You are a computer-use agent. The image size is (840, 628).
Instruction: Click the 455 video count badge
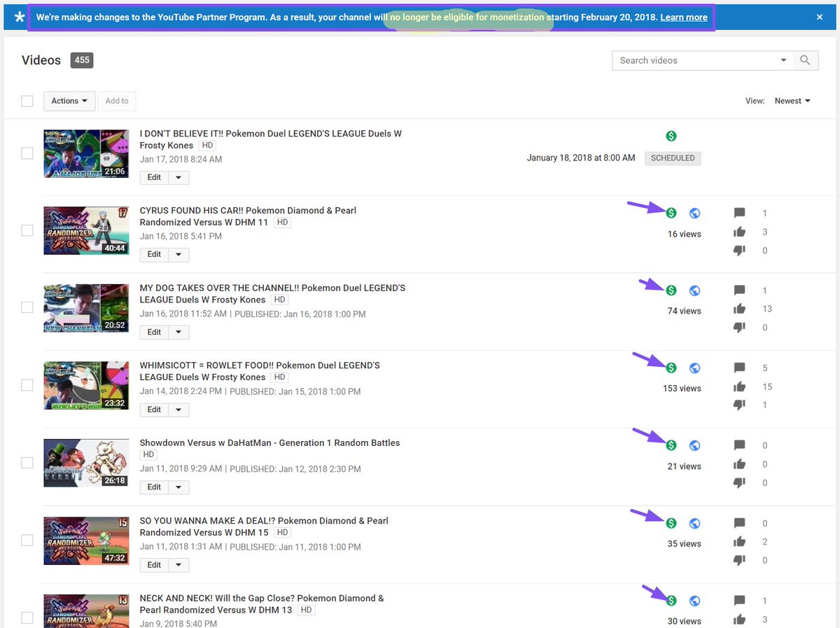[x=82, y=60]
